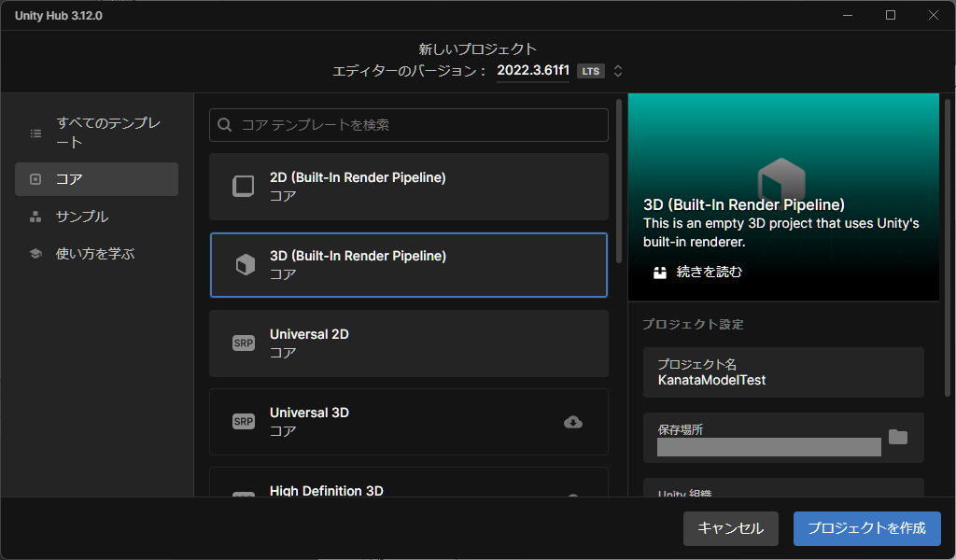Viewport: 956px width, 560px height.
Task: Select the コア sidebar category
Action: pos(96,179)
